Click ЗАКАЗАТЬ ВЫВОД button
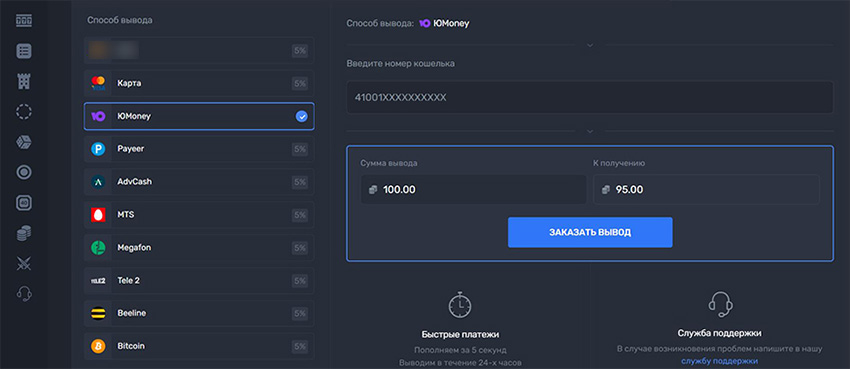 (590, 232)
